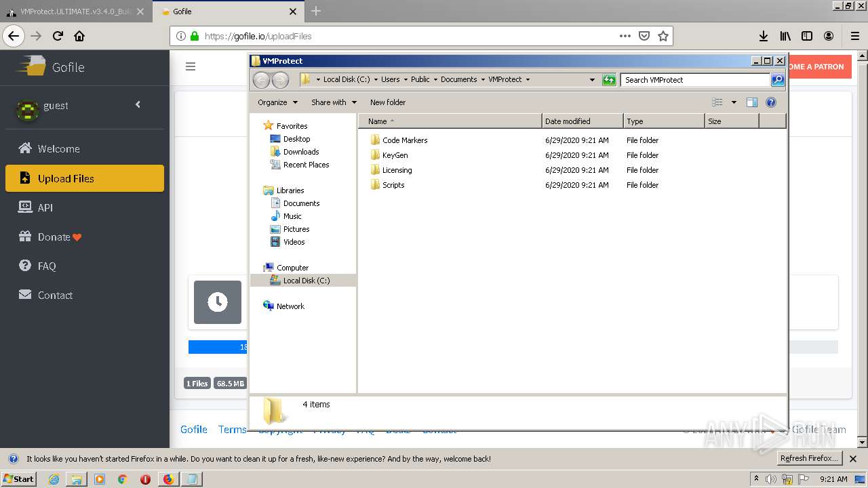Screen dimensions: 868x488
Task: Toggle Gofile sidebar hamburger menu
Action: 191,66
